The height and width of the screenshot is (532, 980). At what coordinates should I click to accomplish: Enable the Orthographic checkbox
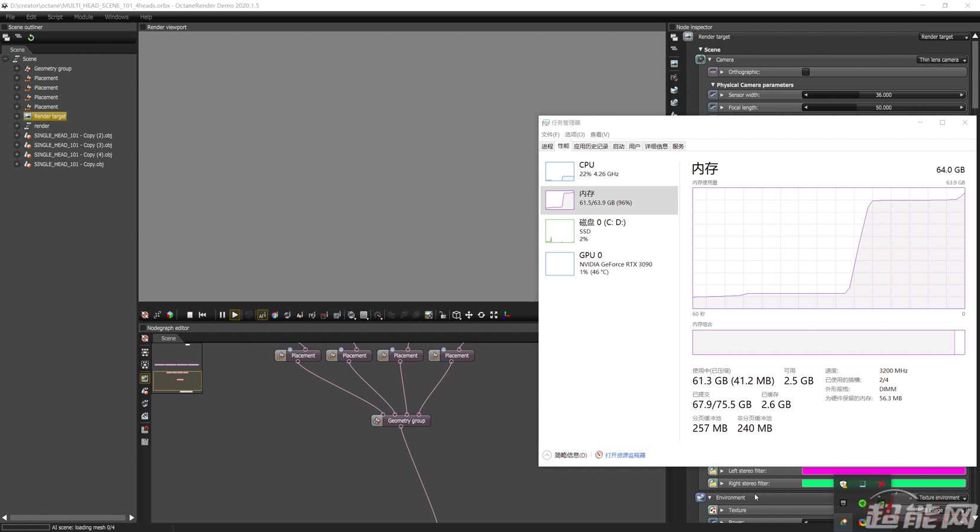(x=806, y=72)
